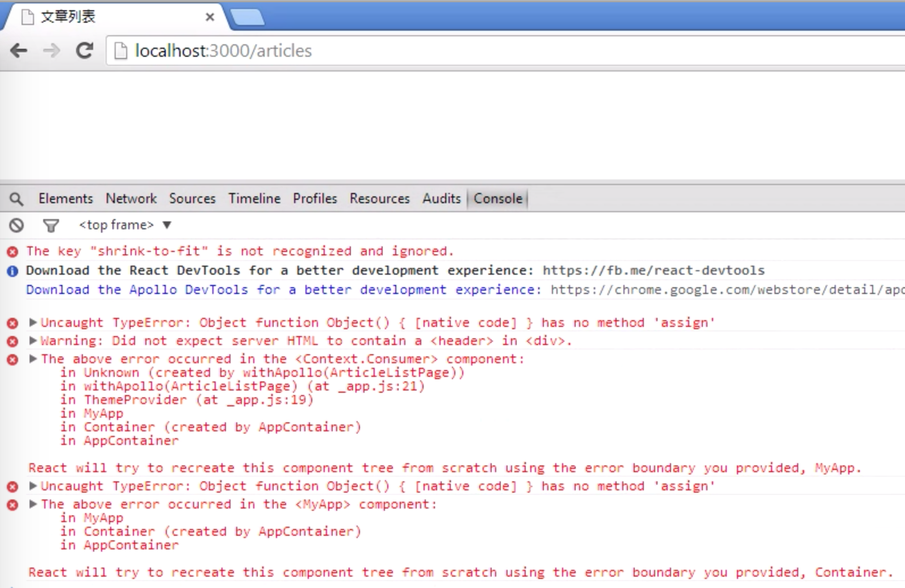Expand the first Uncaught TypeError entry
The height and width of the screenshot is (588, 905).
coord(33,322)
